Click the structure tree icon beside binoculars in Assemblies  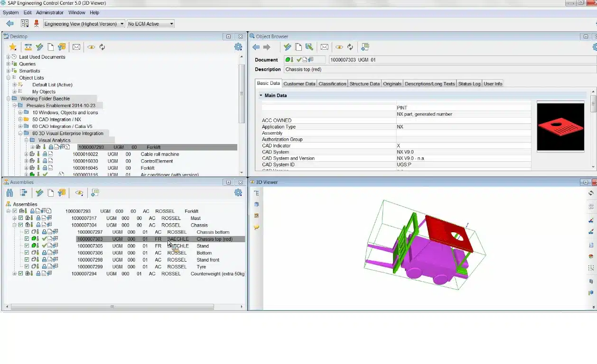click(x=23, y=193)
